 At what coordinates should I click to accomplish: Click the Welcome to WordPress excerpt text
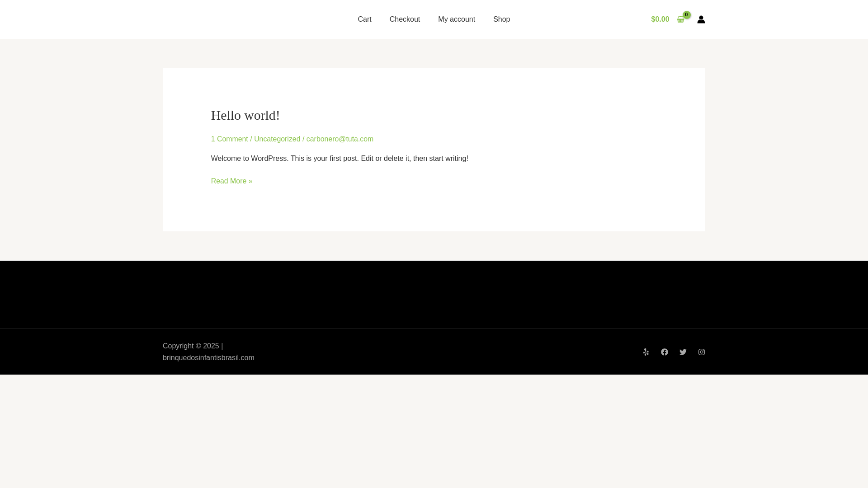(339, 159)
